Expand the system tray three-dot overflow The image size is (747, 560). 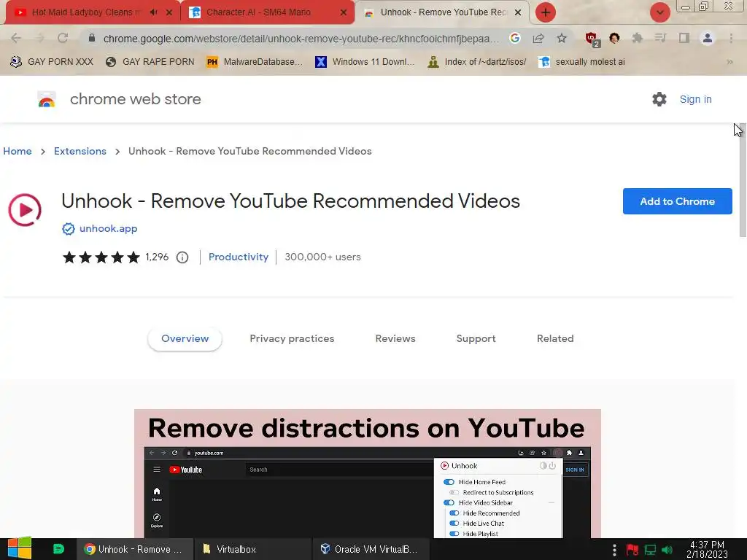point(614,550)
